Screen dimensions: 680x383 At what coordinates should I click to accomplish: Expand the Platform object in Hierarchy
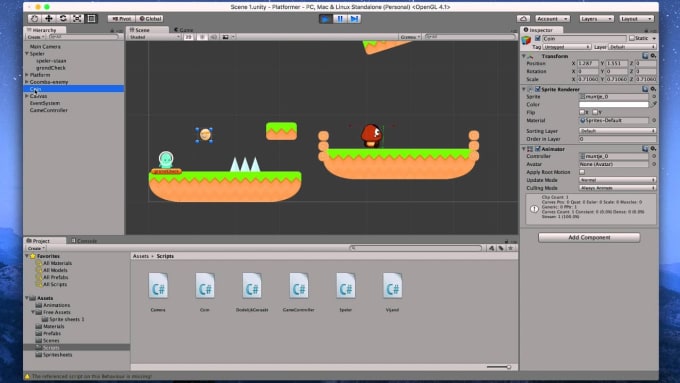tap(27, 75)
